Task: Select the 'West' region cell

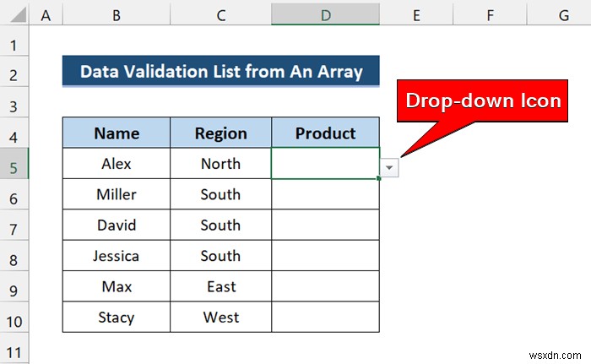Action: [x=221, y=317]
